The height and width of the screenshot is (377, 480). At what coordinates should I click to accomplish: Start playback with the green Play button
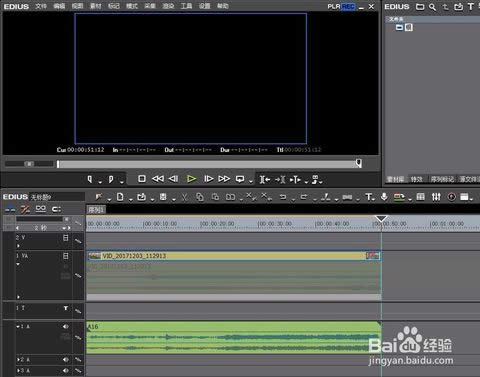pos(191,179)
